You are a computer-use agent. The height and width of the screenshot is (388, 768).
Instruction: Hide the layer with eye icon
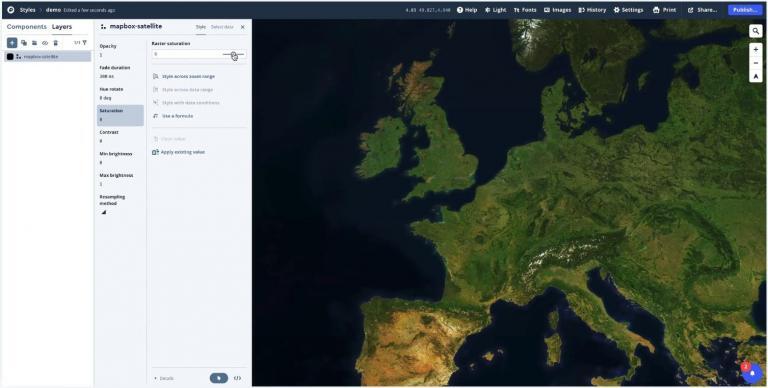click(45, 43)
